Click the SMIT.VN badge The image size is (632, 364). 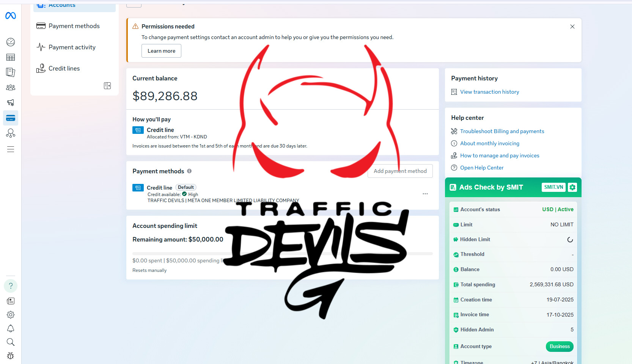pos(553,187)
